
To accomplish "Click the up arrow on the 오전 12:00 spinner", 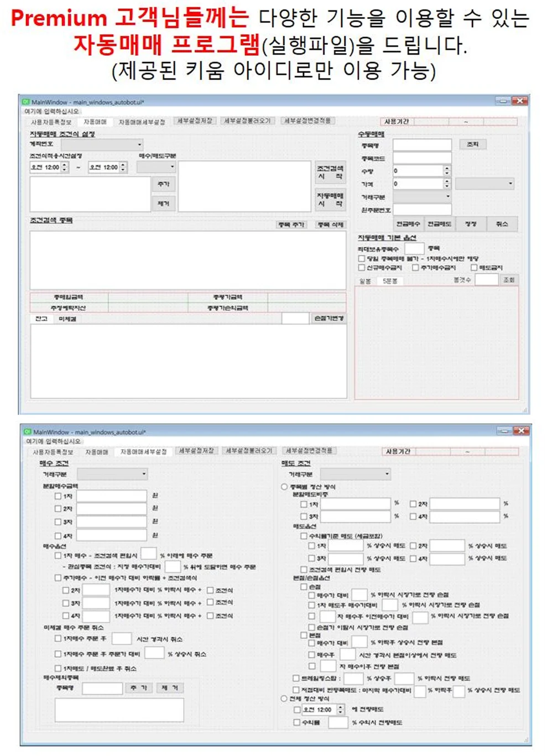I will 63,164.
